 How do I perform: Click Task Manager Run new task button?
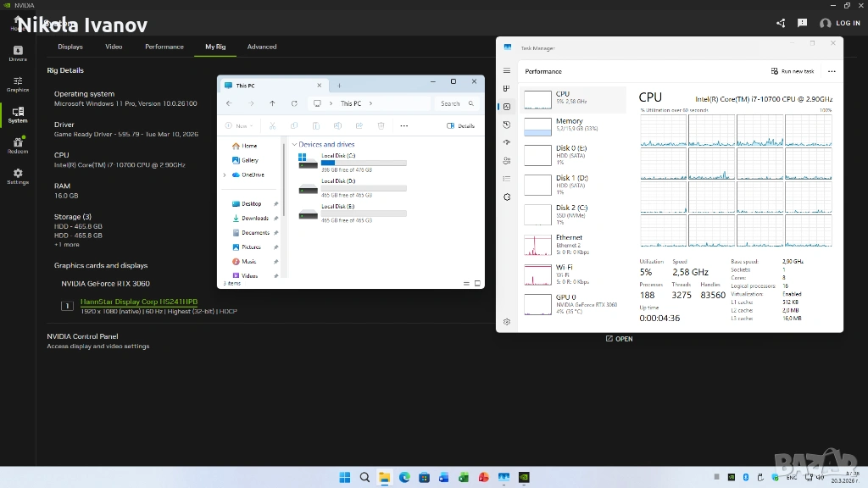pos(793,71)
